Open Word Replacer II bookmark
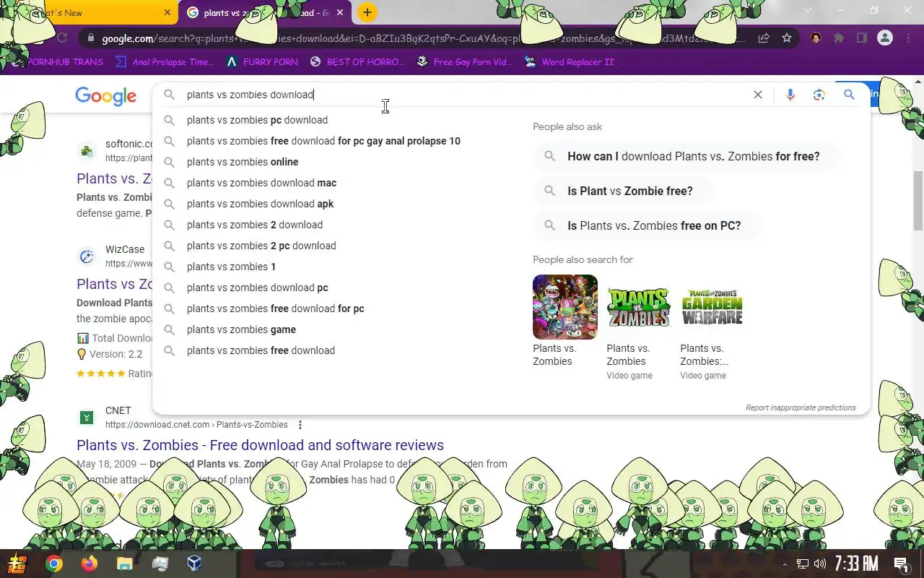 pos(569,62)
